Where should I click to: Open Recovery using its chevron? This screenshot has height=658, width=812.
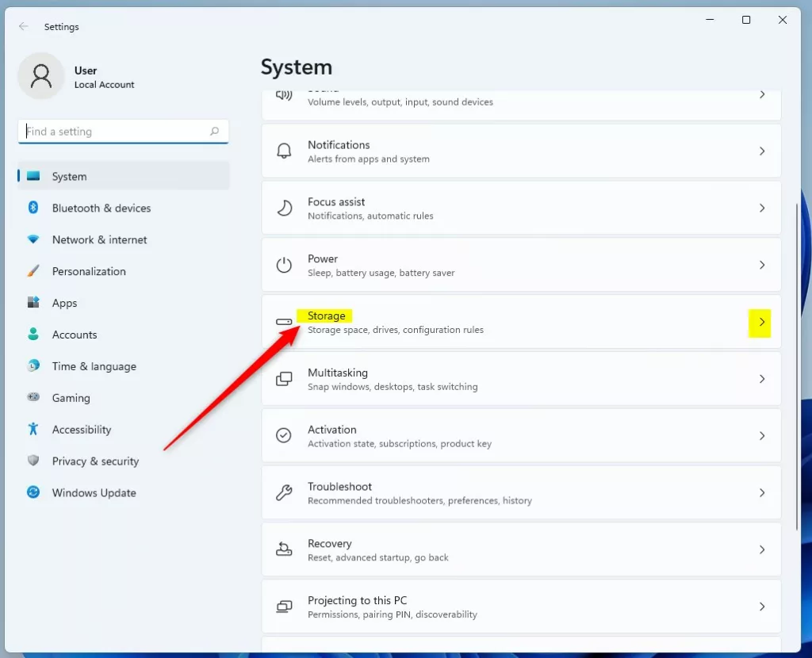[x=762, y=550]
